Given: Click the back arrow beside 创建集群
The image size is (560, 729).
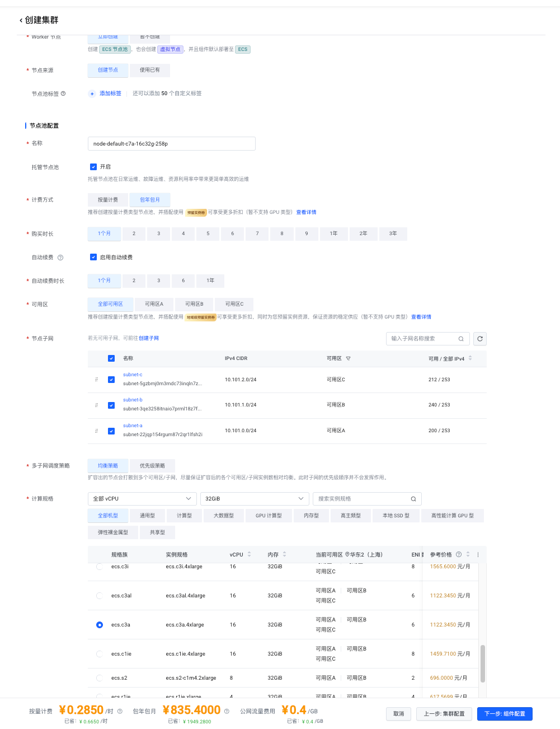Looking at the screenshot, I should click(x=21, y=21).
